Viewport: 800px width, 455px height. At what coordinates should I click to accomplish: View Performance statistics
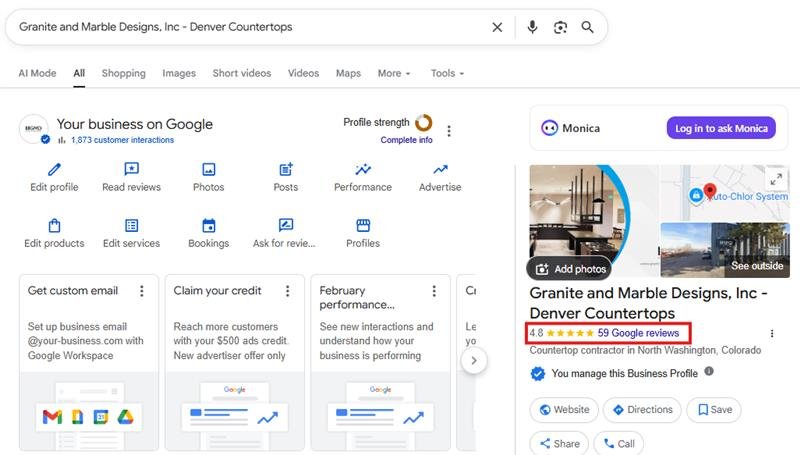click(x=362, y=170)
